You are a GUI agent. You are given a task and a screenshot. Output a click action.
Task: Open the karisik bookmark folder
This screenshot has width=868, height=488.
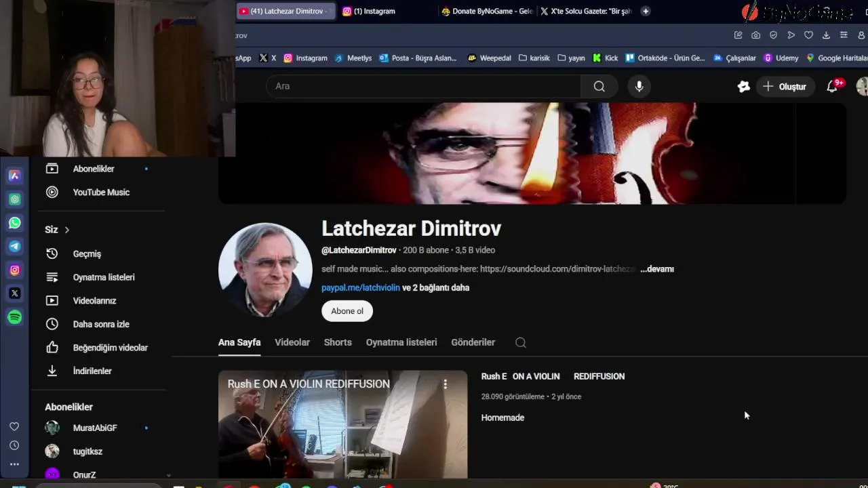point(534,58)
